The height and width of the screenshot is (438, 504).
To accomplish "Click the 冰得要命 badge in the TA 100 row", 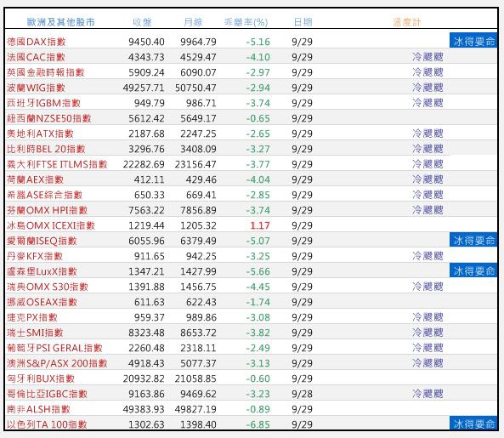I will pos(473,424).
